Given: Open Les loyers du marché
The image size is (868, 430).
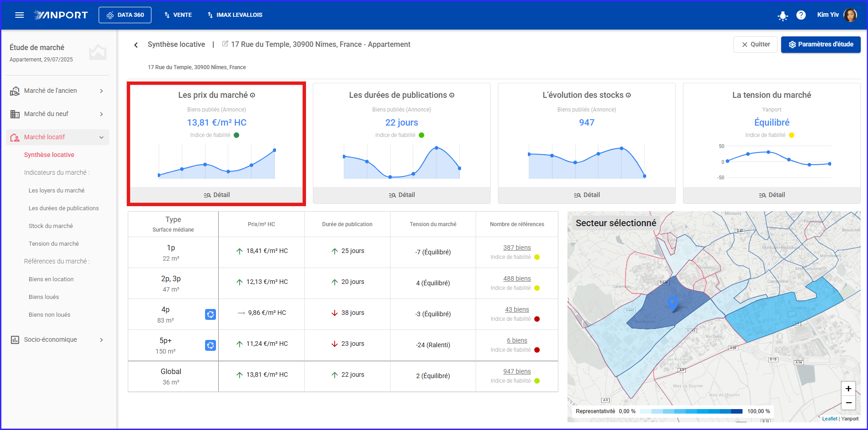Looking at the screenshot, I should point(56,191).
